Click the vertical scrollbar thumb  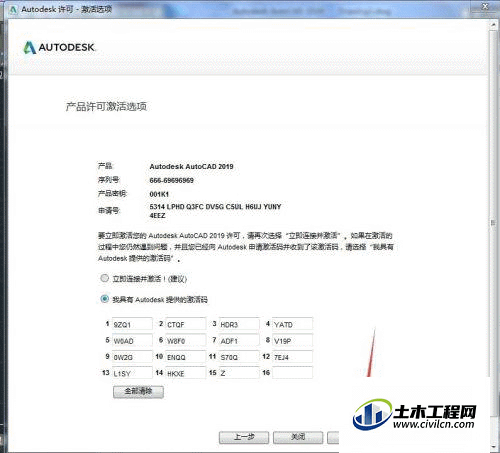pyautogui.click(x=493, y=223)
